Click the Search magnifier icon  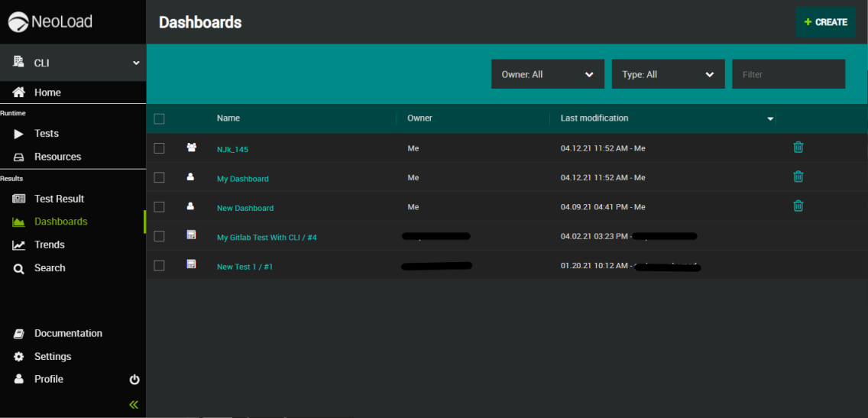click(x=19, y=268)
